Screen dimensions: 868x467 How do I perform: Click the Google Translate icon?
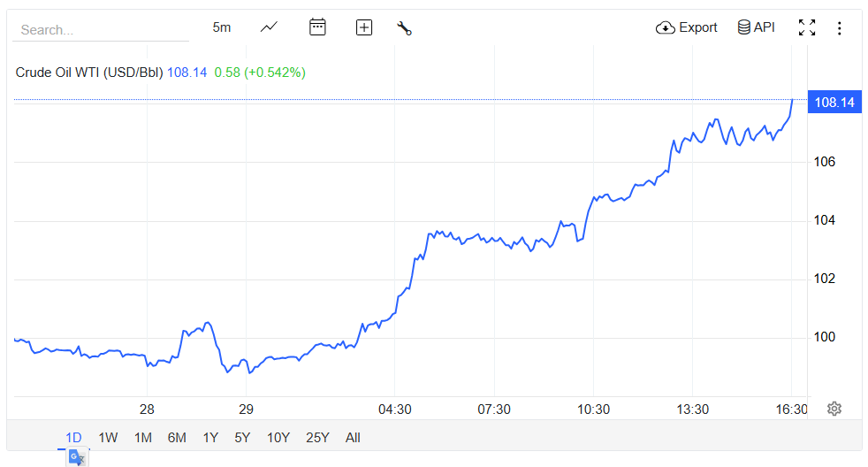[x=76, y=458]
